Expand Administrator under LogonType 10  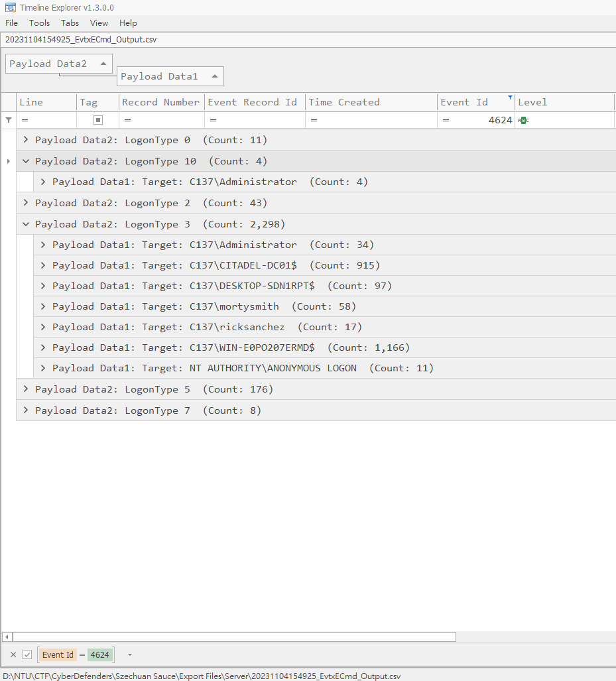tap(43, 182)
